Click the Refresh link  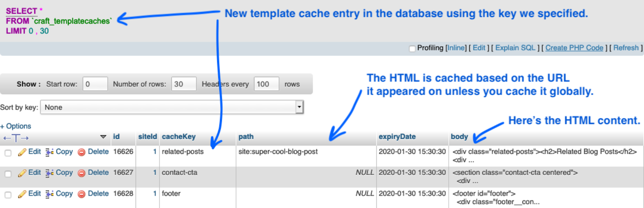point(626,48)
